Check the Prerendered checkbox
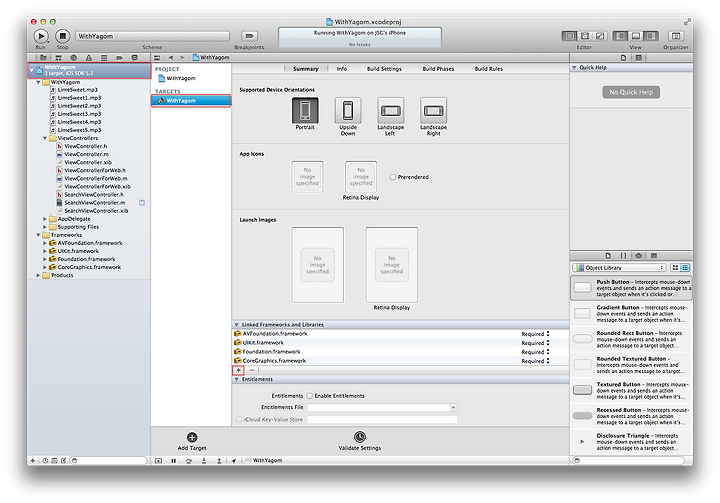Viewport: 720px width, 503px height. coord(393,177)
